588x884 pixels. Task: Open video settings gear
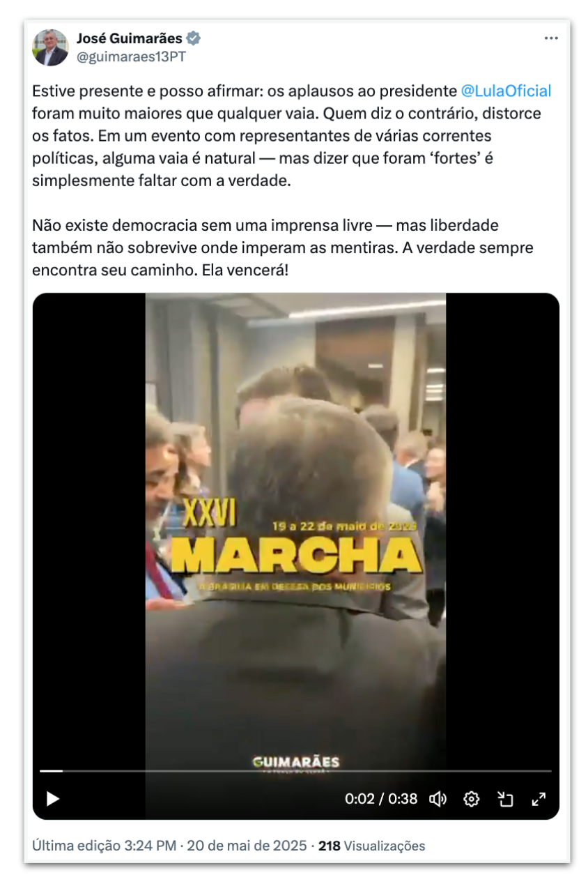472,799
